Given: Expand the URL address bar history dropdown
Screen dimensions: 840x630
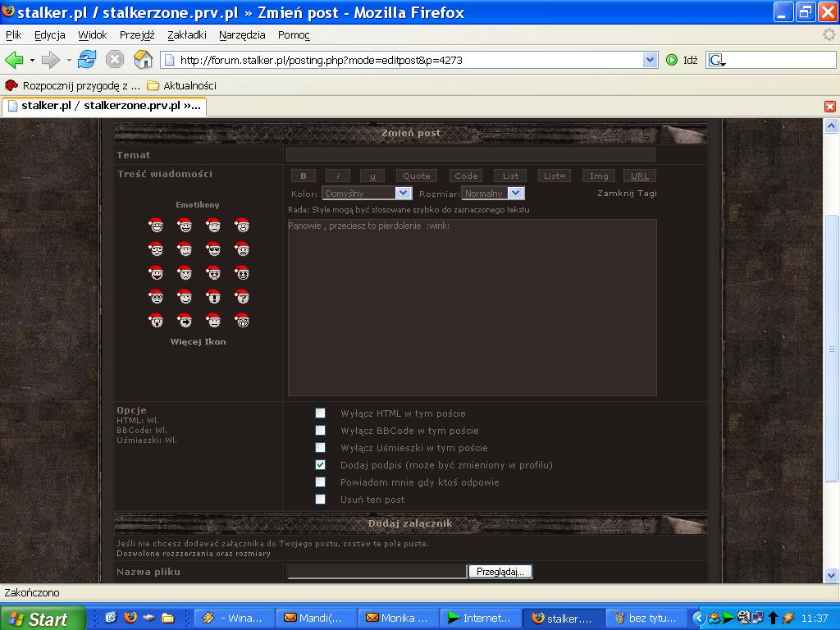Looking at the screenshot, I should pos(650,60).
